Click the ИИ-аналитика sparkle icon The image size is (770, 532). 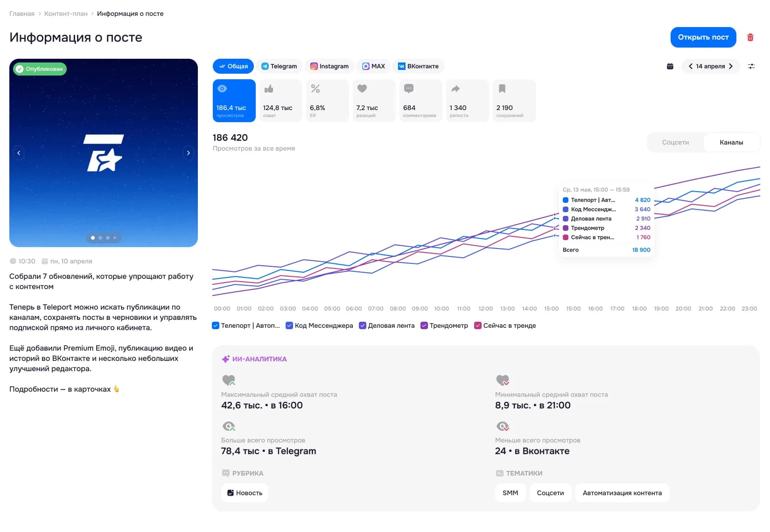click(x=225, y=359)
